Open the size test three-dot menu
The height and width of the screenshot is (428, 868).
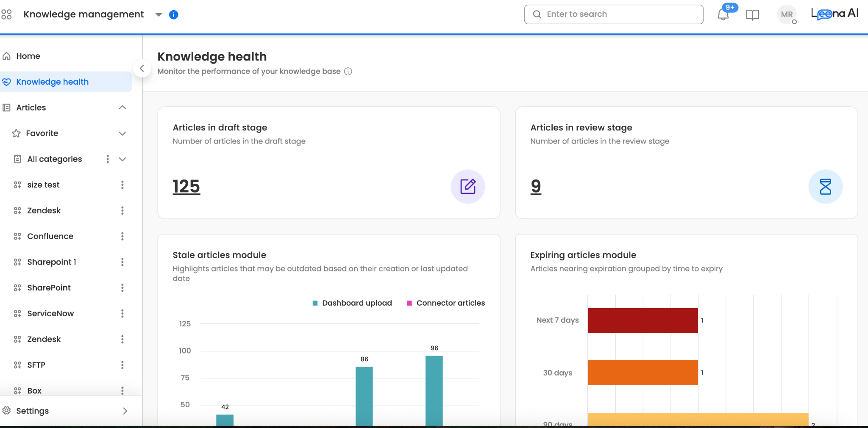pyautogui.click(x=122, y=185)
